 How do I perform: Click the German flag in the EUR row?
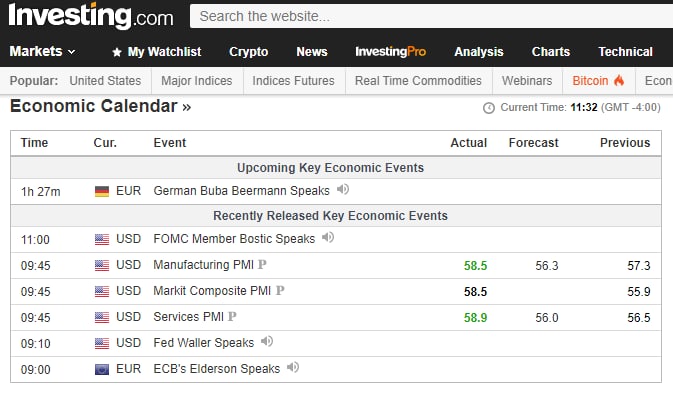point(102,191)
